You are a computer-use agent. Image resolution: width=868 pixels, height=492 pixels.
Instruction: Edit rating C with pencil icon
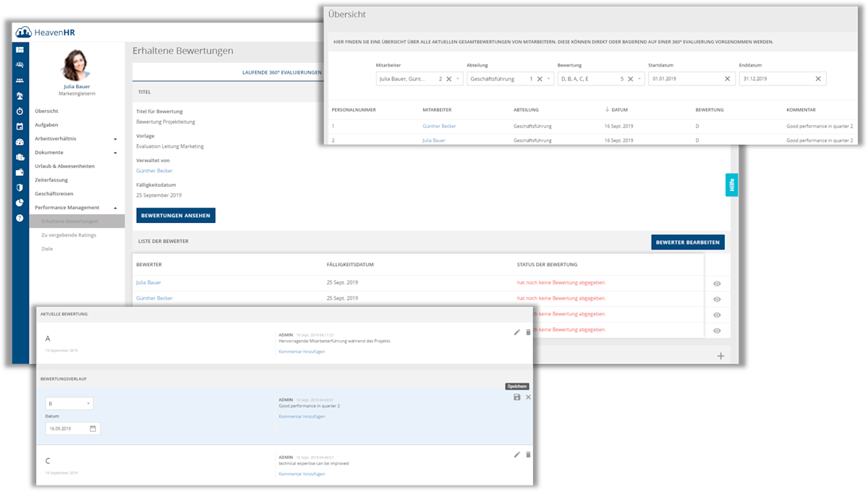pyautogui.click(x=516, y=454)
